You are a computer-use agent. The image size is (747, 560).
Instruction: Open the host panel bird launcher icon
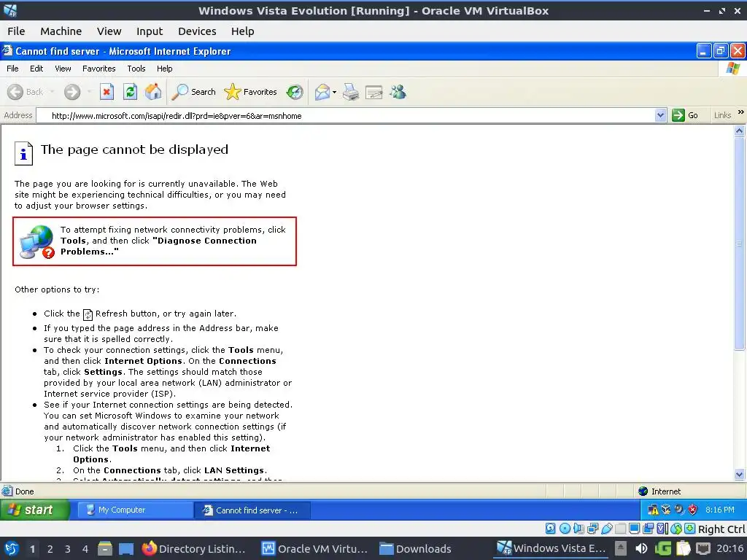click(x=12, y=549)
